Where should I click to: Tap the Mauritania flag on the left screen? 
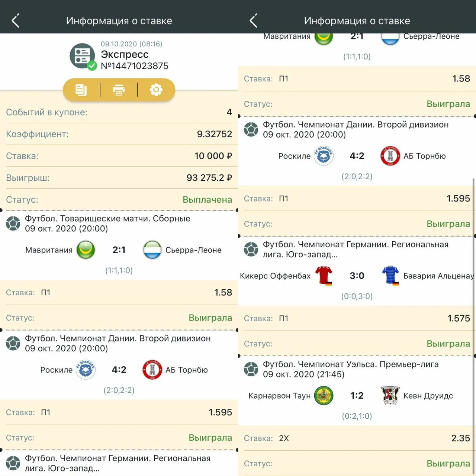[86, 250]
